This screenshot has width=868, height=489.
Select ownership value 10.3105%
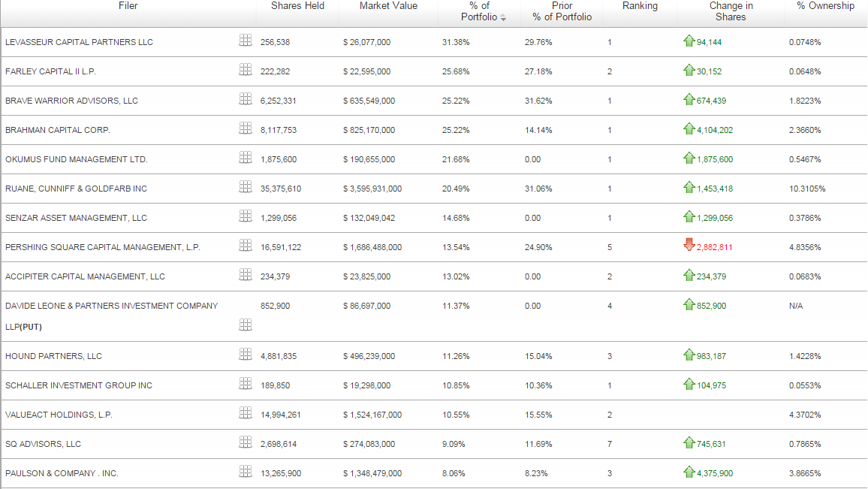tap(807, 189)
